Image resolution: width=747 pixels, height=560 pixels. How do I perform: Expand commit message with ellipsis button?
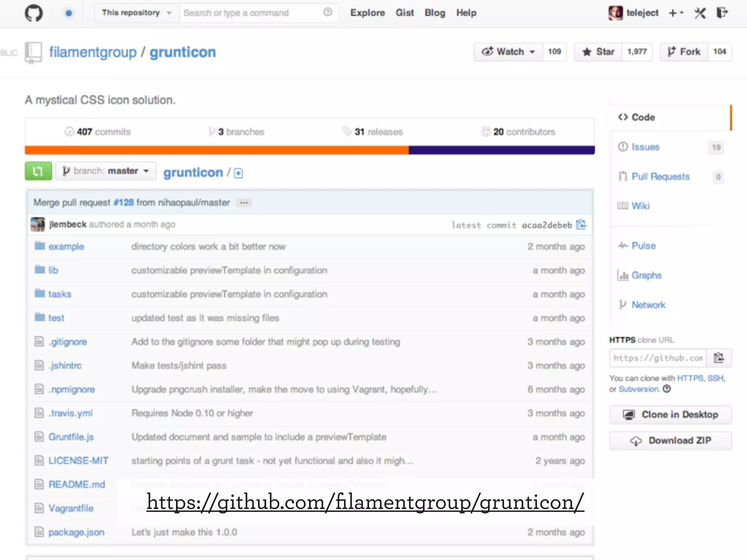[x=244, y=203]
